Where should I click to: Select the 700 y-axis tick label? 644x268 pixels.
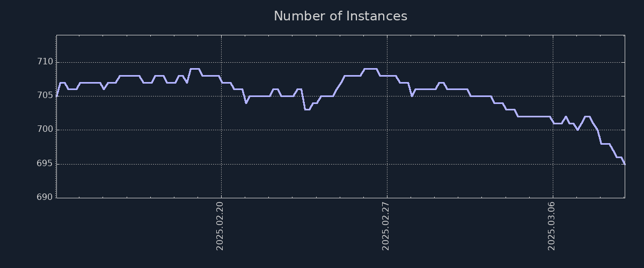tap(46, 130)
